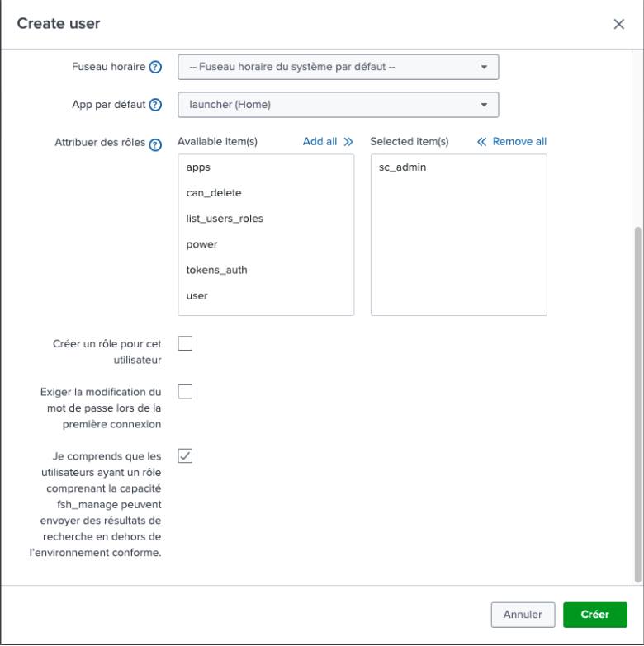Click the 'Remove all' link
The width and height of the screenshot is (644, 646).
click(512, 142)
